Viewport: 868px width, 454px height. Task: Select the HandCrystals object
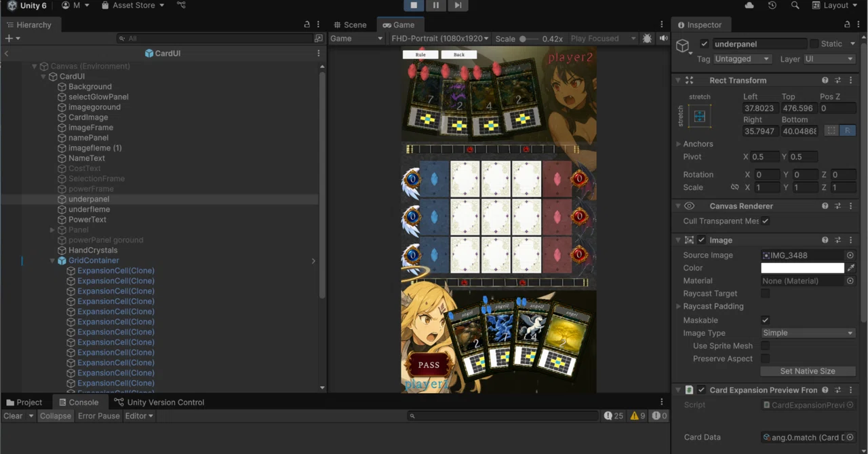[93, 250]
